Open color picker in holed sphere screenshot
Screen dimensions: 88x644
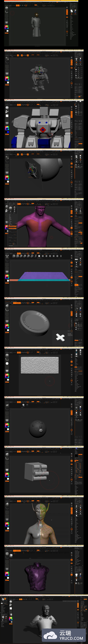(x=7, y=425)
